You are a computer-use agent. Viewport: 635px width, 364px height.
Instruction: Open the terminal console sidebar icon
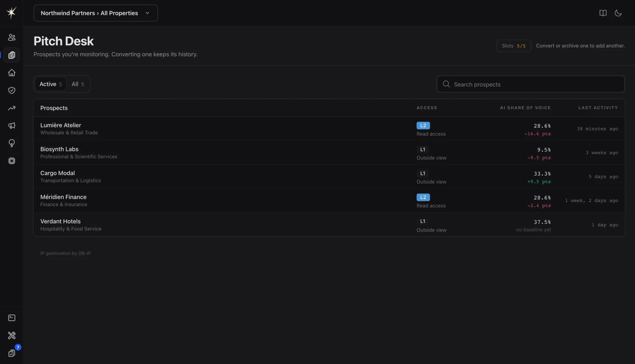[x=12, y=318]
